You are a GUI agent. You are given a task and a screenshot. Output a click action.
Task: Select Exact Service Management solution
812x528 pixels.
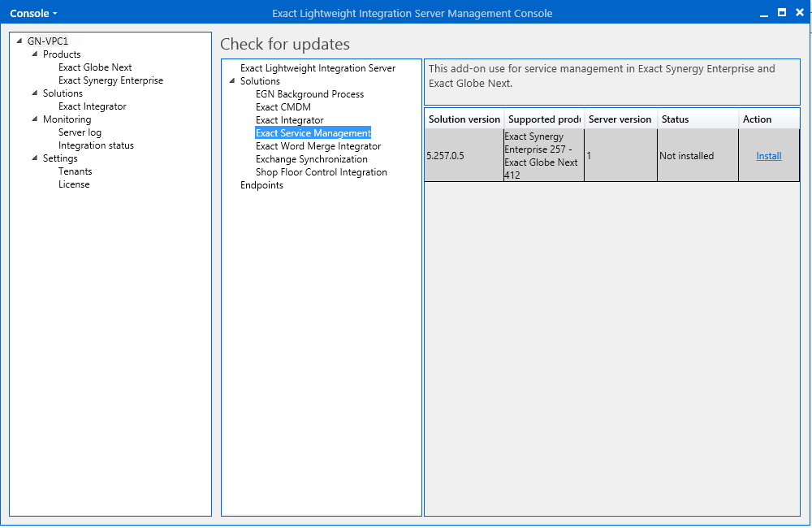point(313,133)
